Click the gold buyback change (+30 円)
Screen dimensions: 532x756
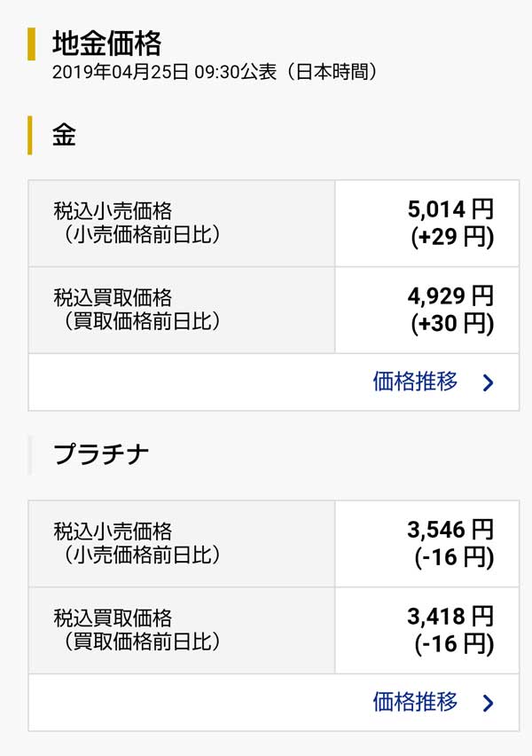[x=452, y=324]
